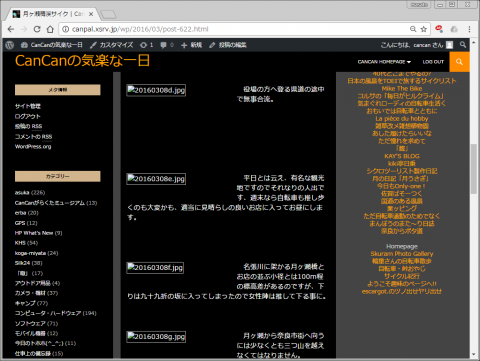Click the ログアウト sidebar link
Screen dimensions: 480x361
pyautogui.click(x=28, y=116)
